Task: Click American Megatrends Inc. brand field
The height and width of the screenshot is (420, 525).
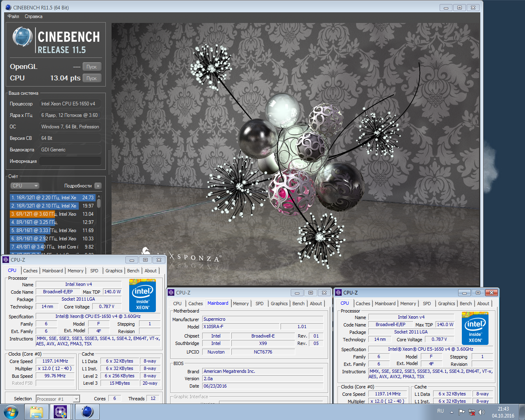Action: [263, 371]
